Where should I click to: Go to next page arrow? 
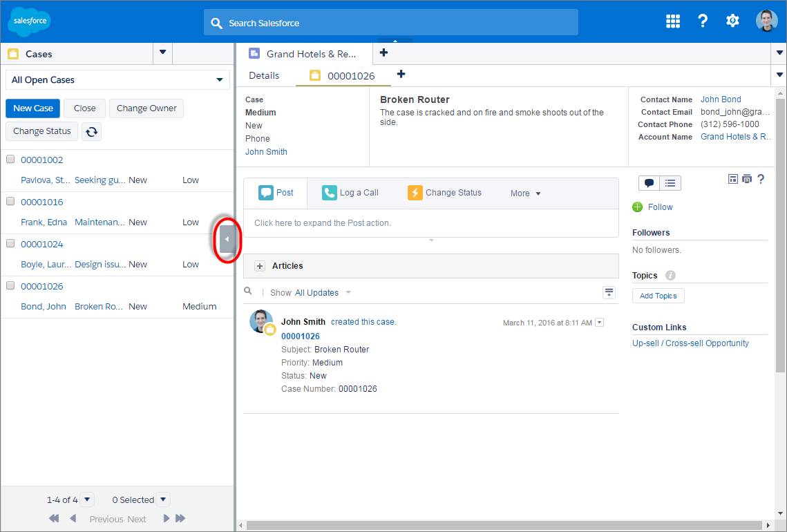click(x=166, y=518)
